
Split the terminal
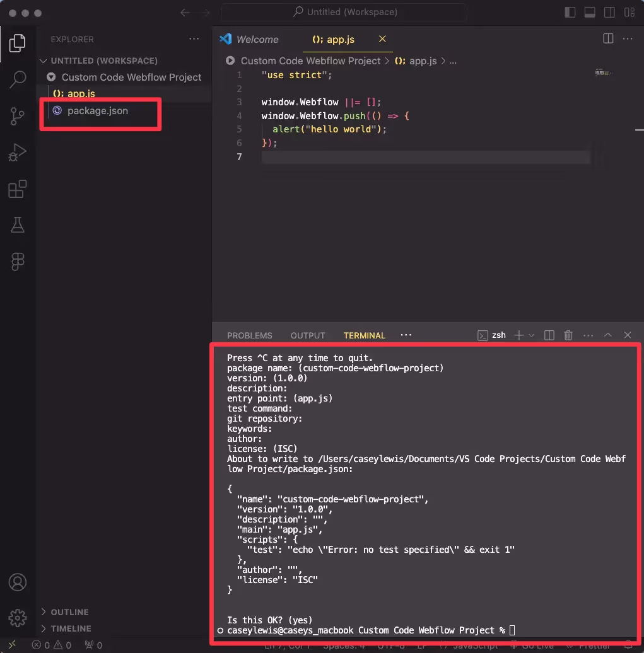(x=549, y=335)
